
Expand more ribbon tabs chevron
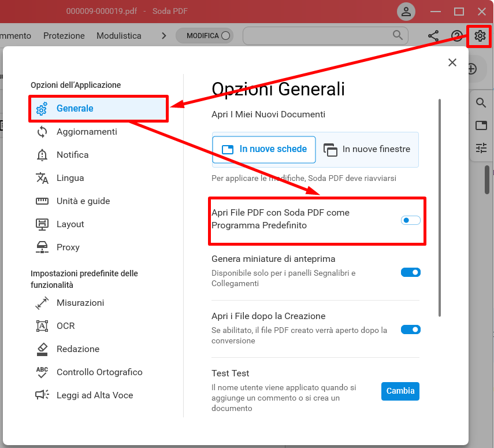tap(164, 36)
